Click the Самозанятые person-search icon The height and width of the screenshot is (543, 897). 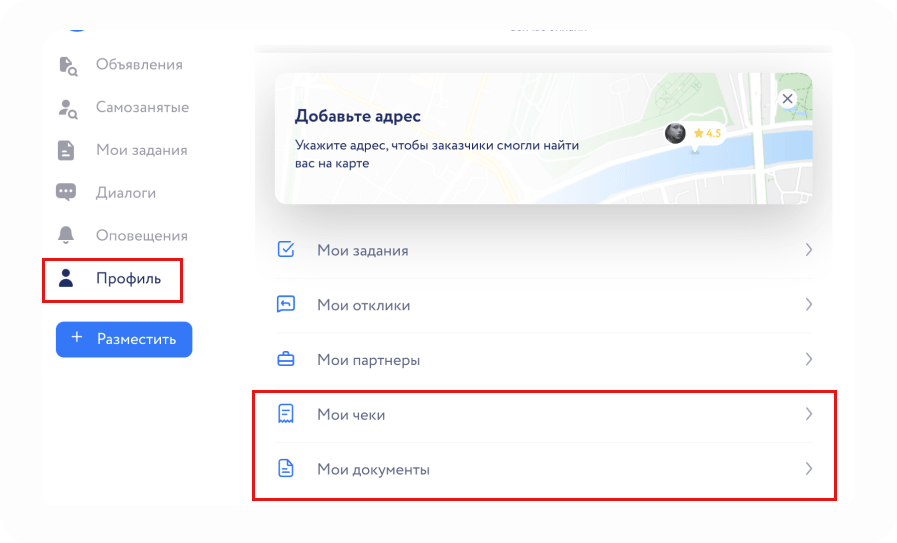pyautogui.click(x=67, y=108)
